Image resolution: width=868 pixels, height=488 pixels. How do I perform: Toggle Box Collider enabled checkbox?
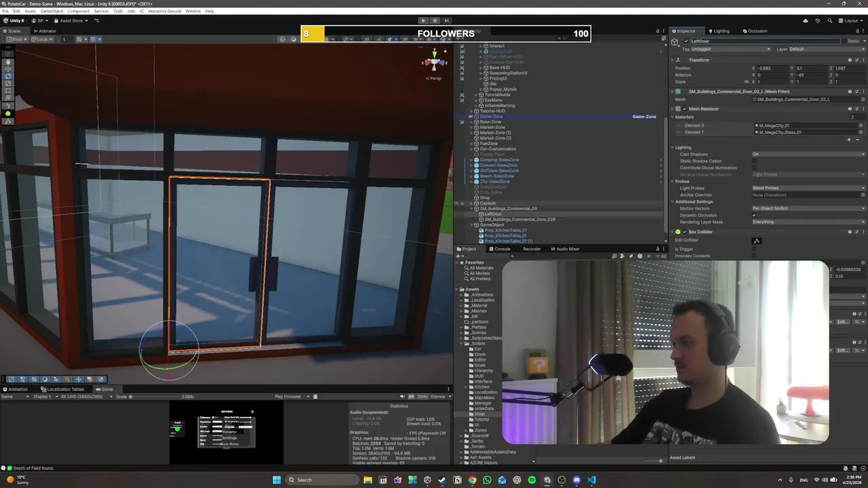(x=684, y=232)
